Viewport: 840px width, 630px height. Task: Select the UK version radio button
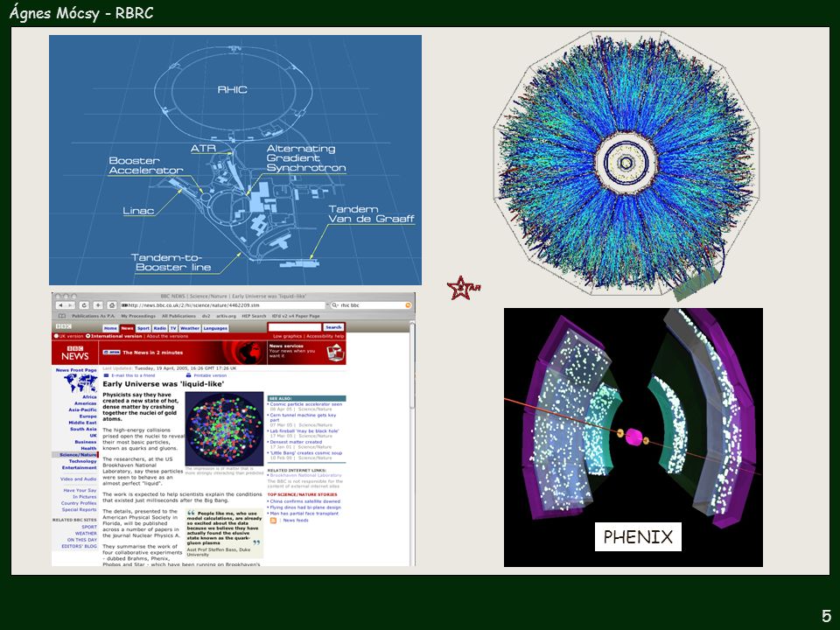tap(56, 336)
